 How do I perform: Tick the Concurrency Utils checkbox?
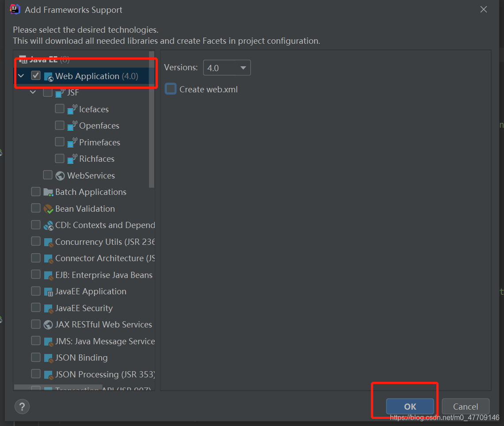tap(36, 241)
